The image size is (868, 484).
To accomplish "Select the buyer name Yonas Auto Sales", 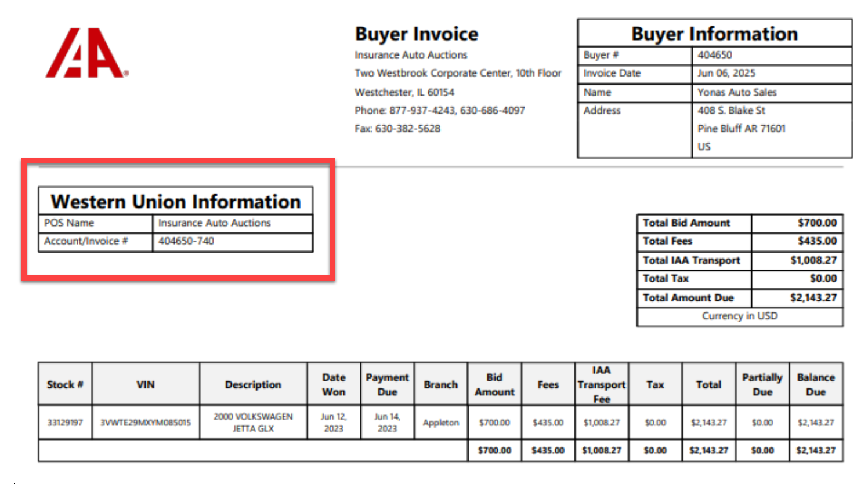I will point(737,92).
